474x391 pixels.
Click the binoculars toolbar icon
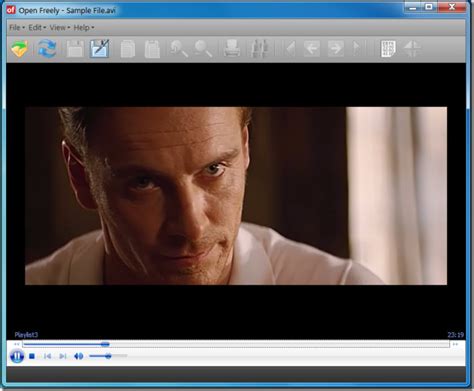(259, 49)
